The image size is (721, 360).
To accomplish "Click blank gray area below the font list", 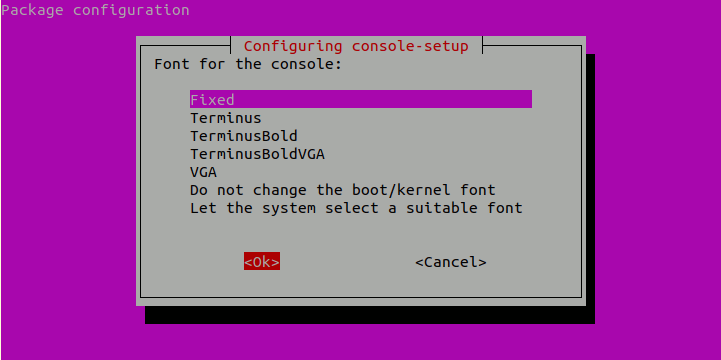I will tap(360, 234).
